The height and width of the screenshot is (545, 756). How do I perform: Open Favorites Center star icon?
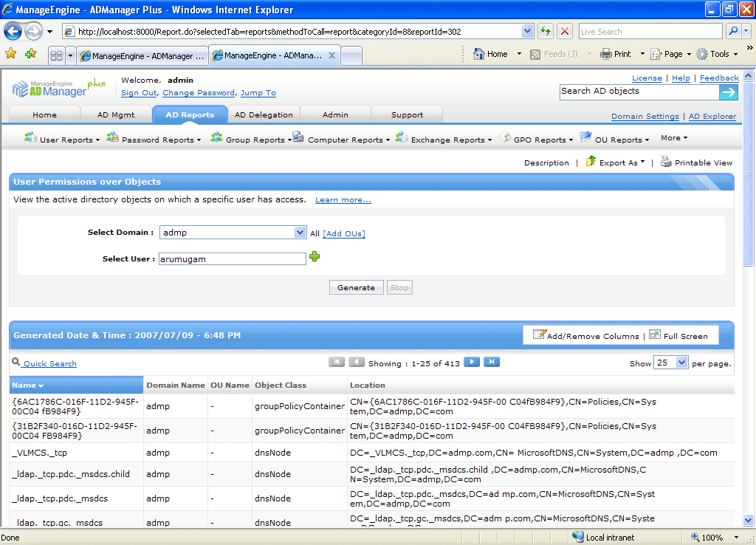click(10, 54)
